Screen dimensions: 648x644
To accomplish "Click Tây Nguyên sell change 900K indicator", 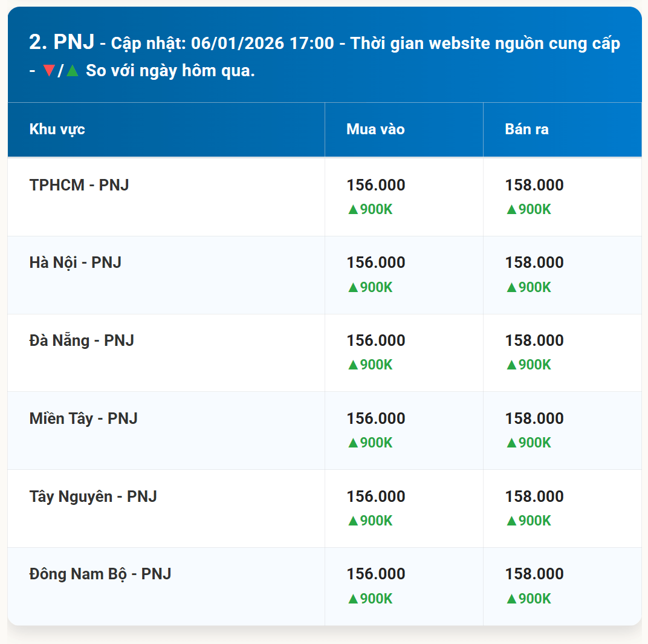I will 529,521.
